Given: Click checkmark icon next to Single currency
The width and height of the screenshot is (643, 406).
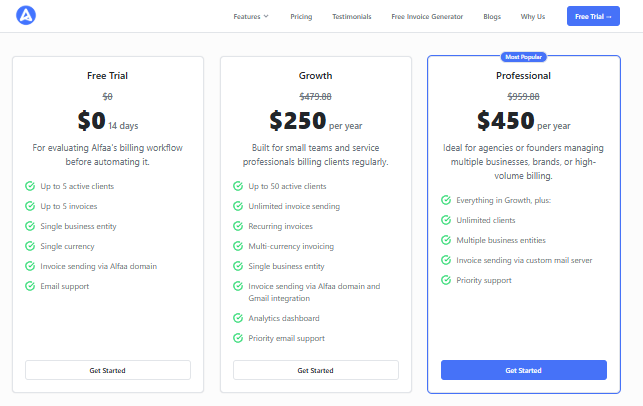Looking at the screenshot, I should point(30,246).
